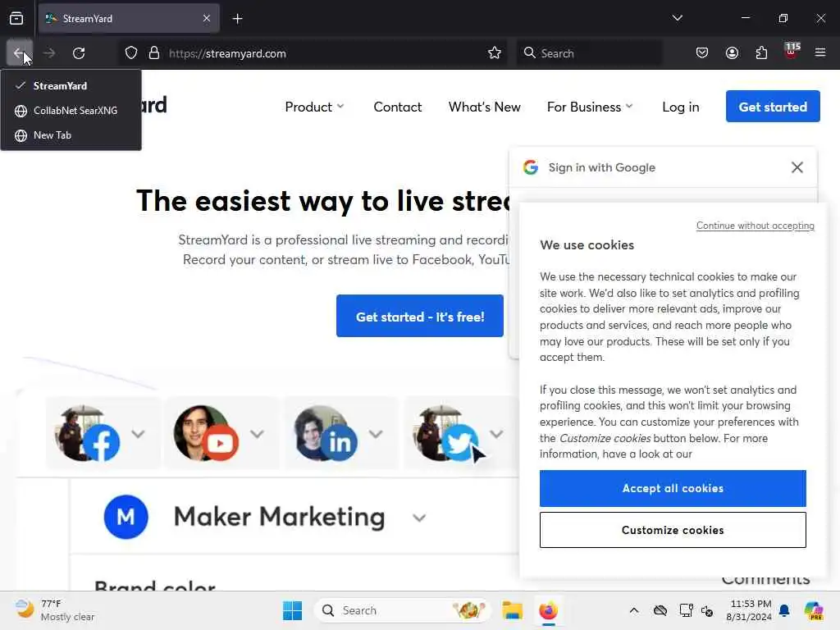The width and height of the screenshot is (840, 630).
Task: Open the Contact page link
Action: (398, 107)
